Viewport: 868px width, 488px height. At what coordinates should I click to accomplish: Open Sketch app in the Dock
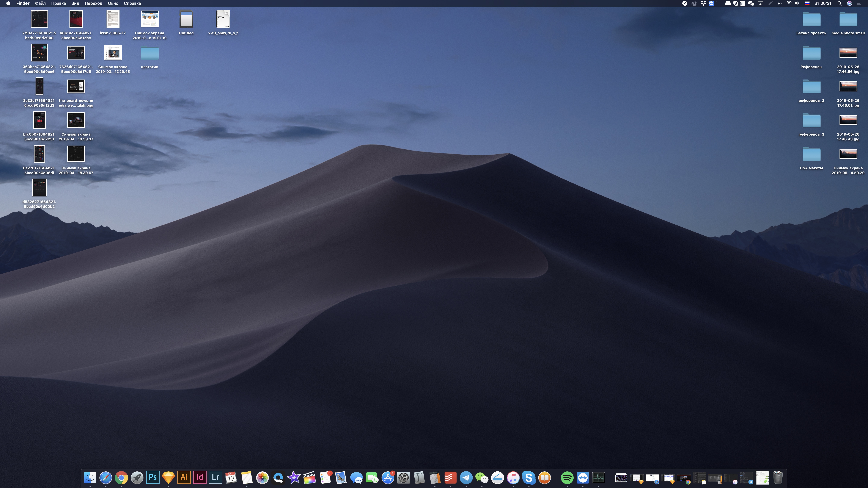pos(168,478)
